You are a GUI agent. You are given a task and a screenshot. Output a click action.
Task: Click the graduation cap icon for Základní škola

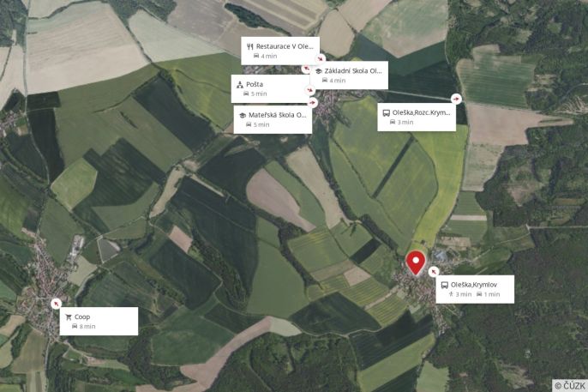coord(319,71)
